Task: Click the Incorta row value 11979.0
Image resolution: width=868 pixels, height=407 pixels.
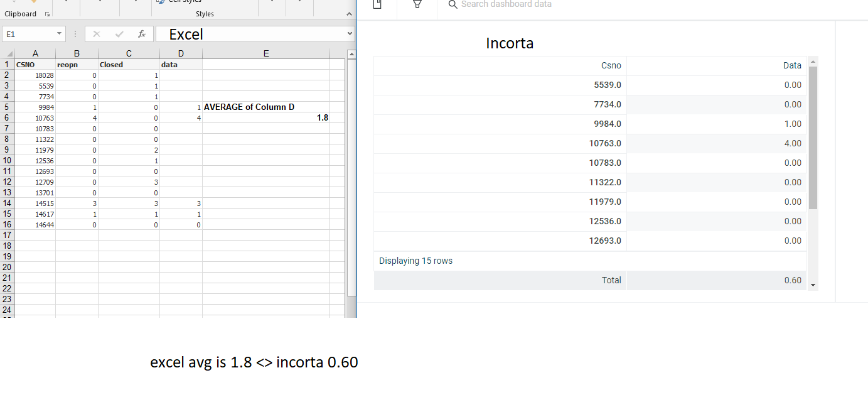Action: click(605, 202)
